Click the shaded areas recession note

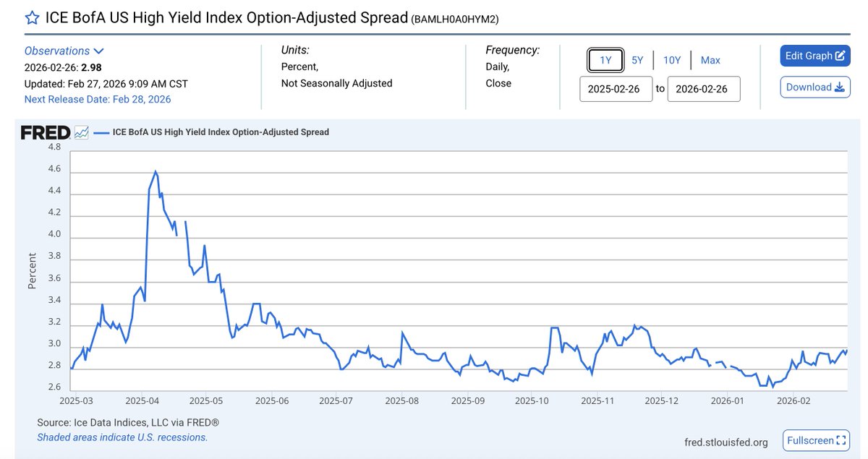click(x=122, y=437)
